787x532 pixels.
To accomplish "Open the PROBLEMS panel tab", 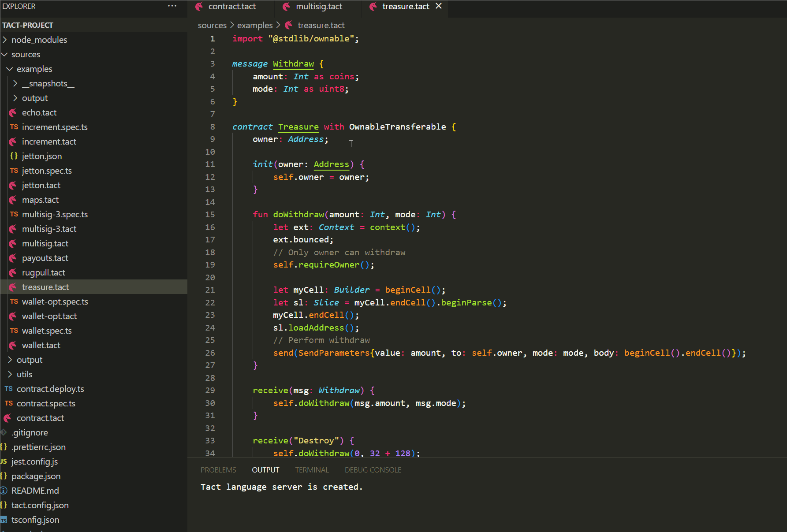I will click(218, 470).
